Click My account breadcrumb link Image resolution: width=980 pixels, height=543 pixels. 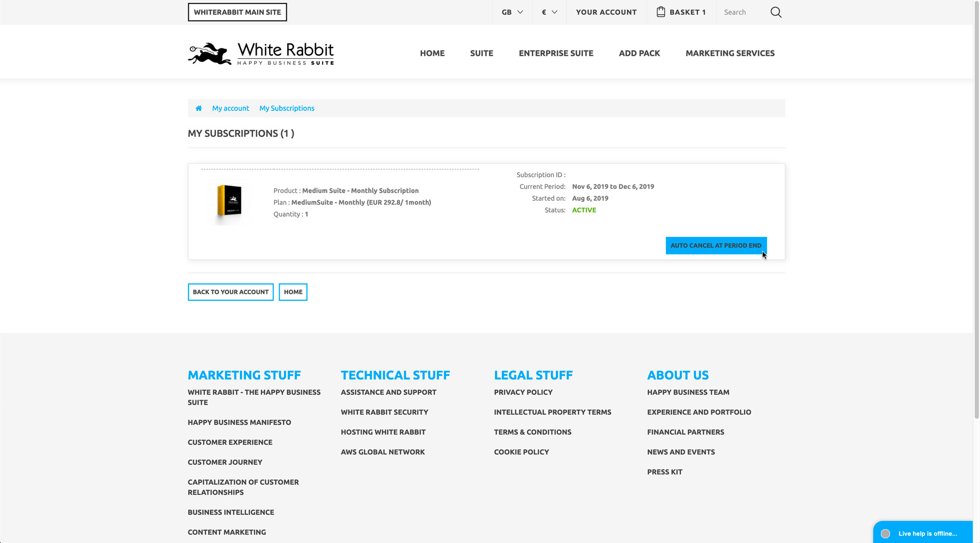pos(231,108)
